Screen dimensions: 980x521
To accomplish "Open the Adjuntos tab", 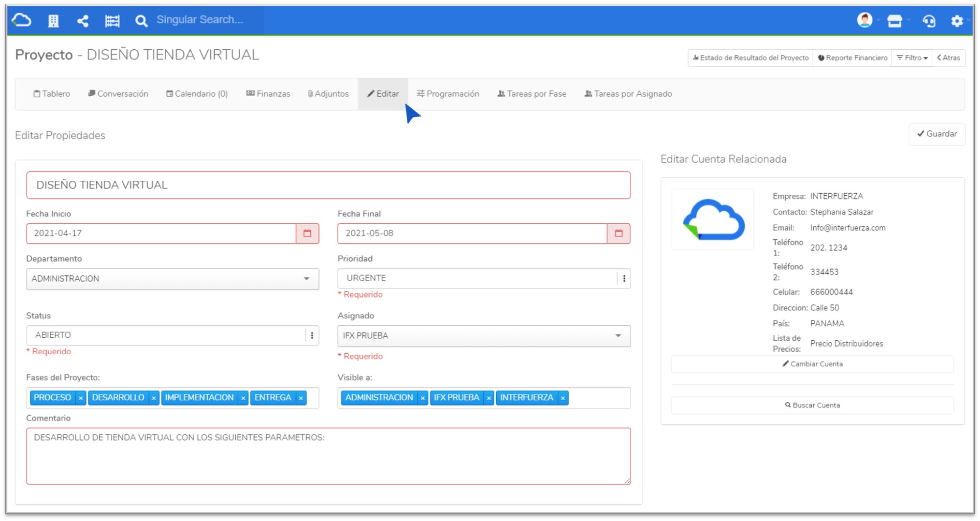I will [329, 94].
